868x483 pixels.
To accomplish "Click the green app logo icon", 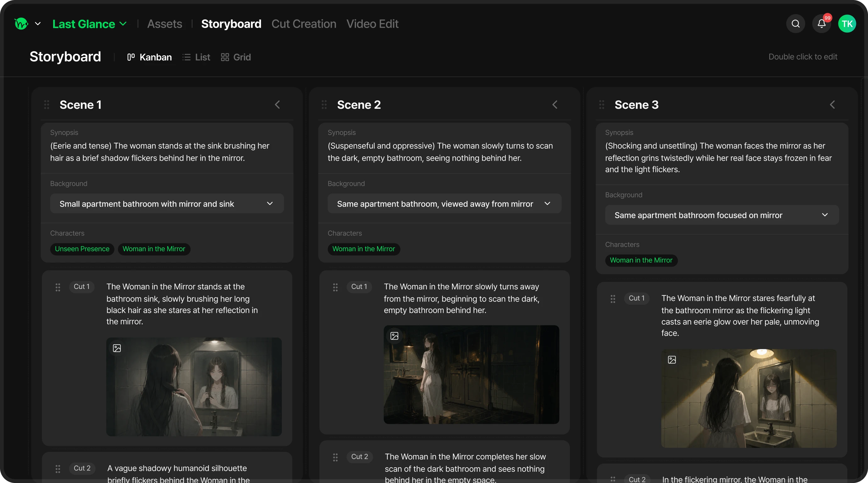I will pos(21,24).
